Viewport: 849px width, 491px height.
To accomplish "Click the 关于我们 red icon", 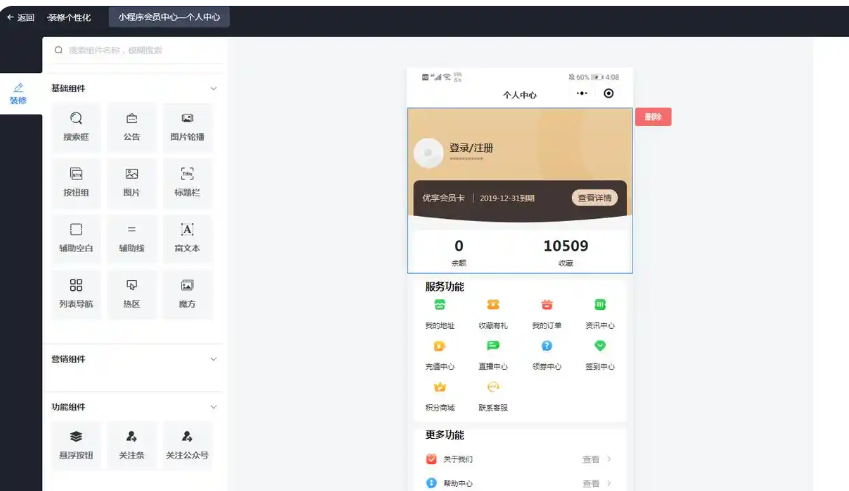I will tap(431, 459).
